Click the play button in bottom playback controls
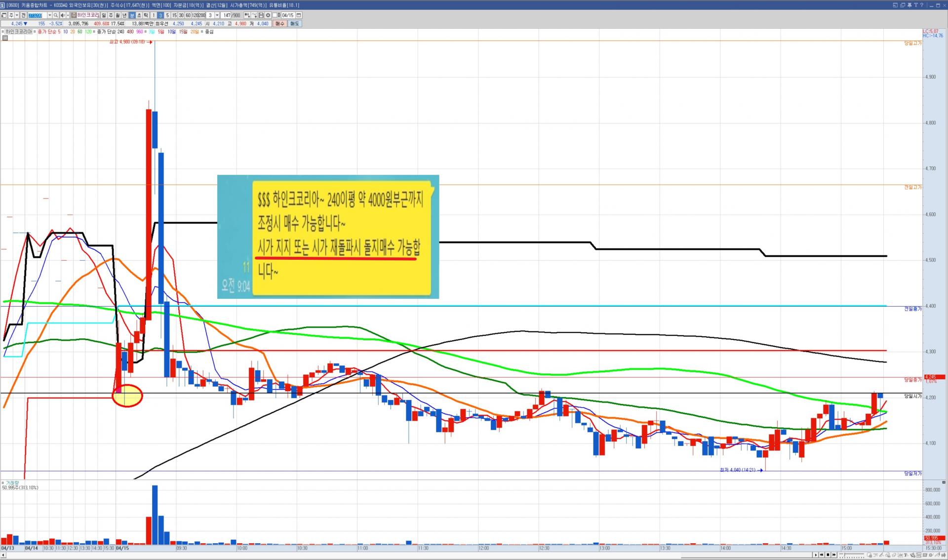Viewport: 948px width, 560px height. click(x=816, y=555)
